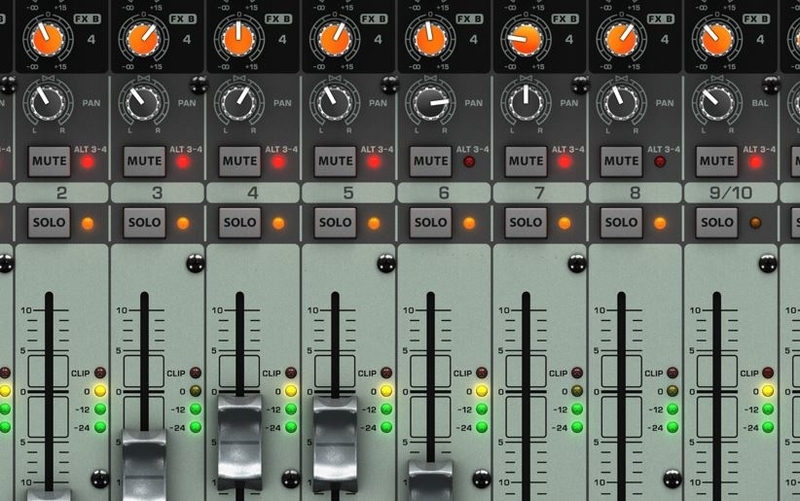This screenshot has height=501, width=800.
Task: Click the channel 9/10 BAL knob
Action: (x=716, y=102)
